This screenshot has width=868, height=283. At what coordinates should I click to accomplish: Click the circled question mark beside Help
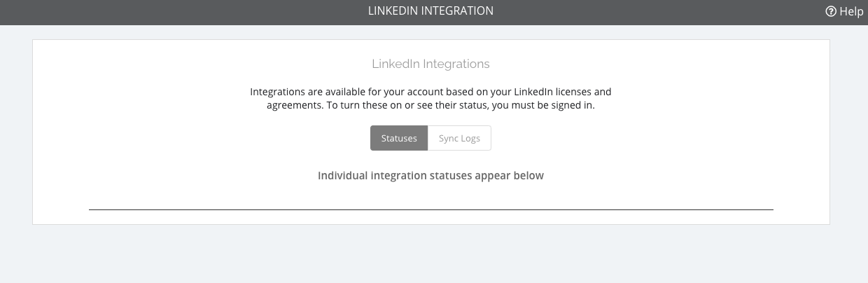point(831,11)
